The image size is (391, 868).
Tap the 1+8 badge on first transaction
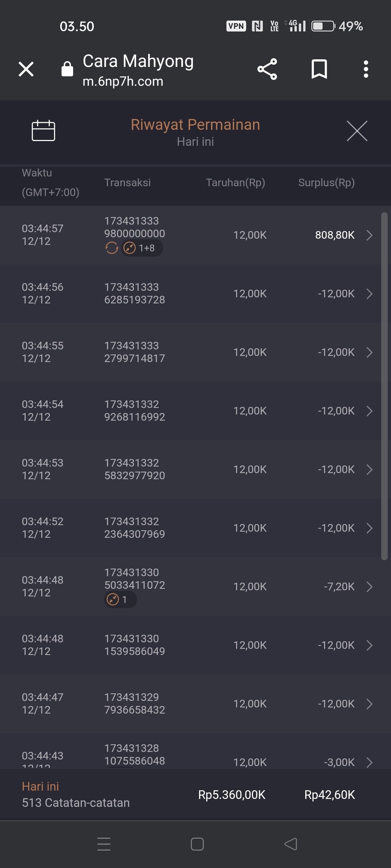coord(142,248)
